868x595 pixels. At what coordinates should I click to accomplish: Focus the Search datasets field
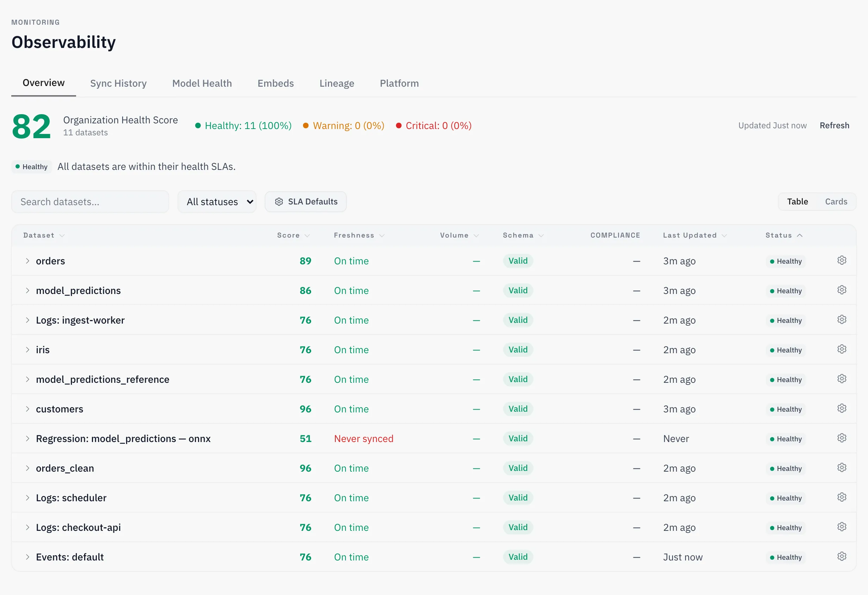90,202
